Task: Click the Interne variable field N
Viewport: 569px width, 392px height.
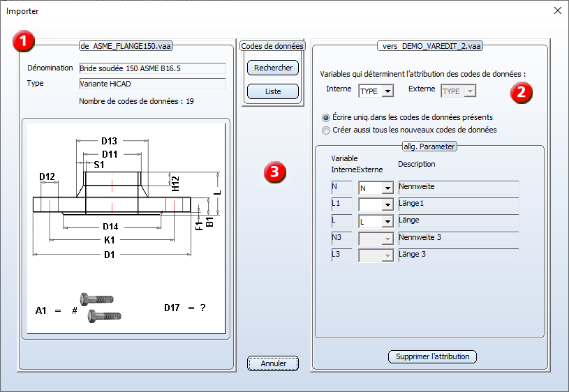Action: point(341,188)
